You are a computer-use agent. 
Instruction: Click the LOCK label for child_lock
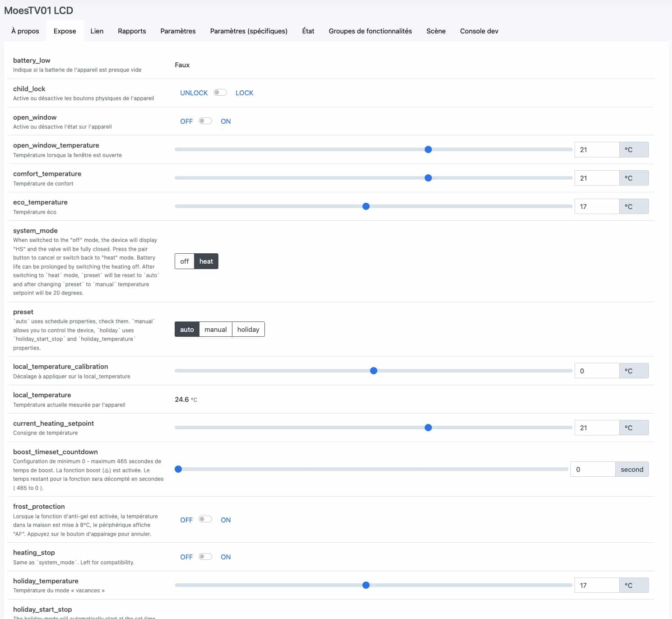244,93
